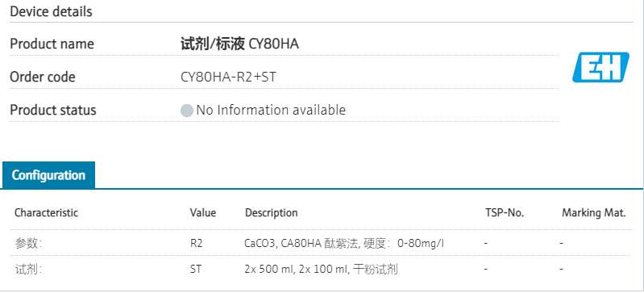
Task: Click the Characteristic column header
Action: pyautogui.click(x=47, y=213)
